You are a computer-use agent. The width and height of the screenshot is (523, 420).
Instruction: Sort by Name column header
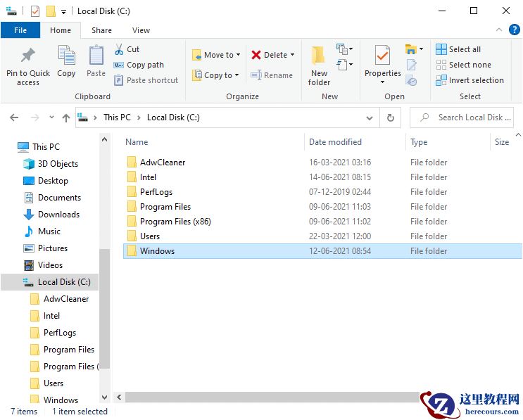tap(137, 142)
